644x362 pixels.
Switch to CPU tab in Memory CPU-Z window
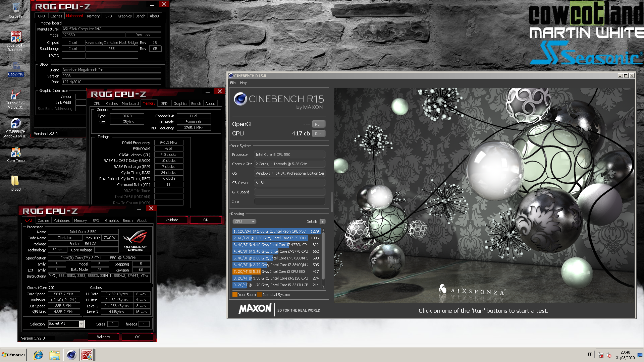[97, 104]
